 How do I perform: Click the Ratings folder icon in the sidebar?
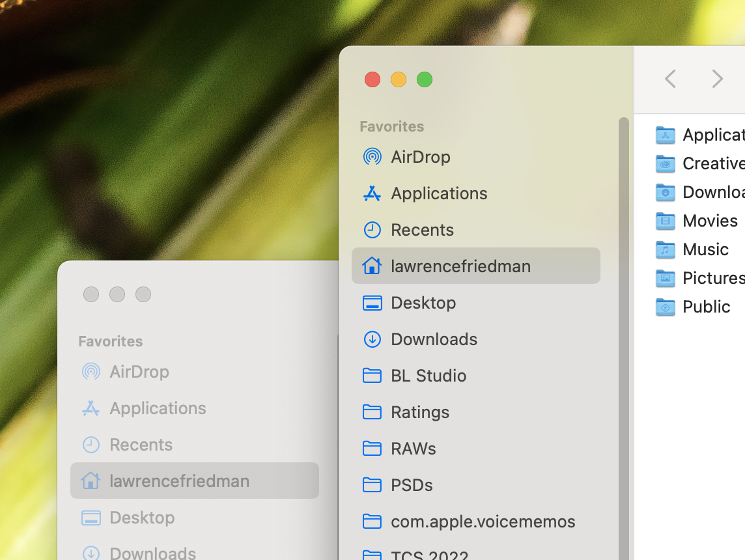coord(372,412)
